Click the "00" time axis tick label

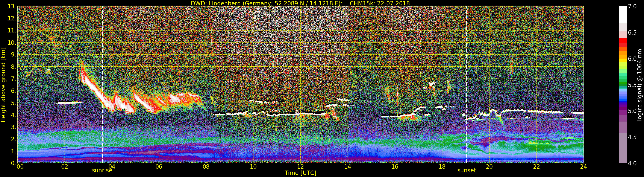click(x=20, y=167)
